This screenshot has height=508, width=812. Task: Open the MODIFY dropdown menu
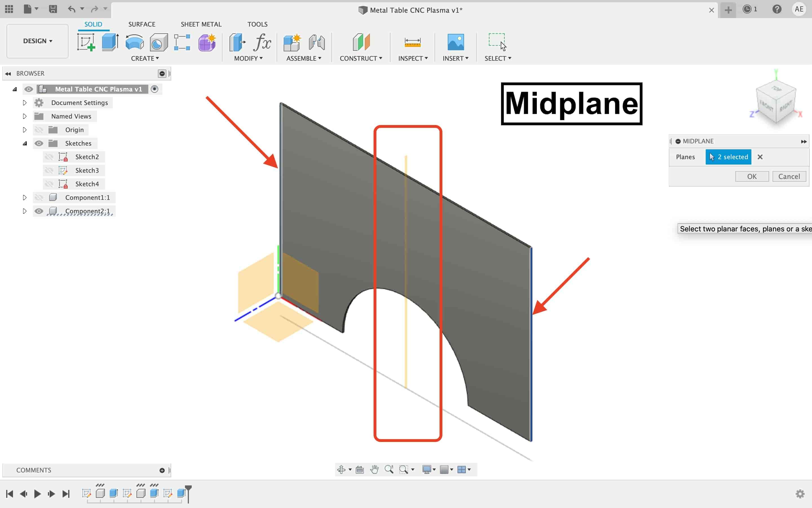pyautogui.click(x=248, y=58)
